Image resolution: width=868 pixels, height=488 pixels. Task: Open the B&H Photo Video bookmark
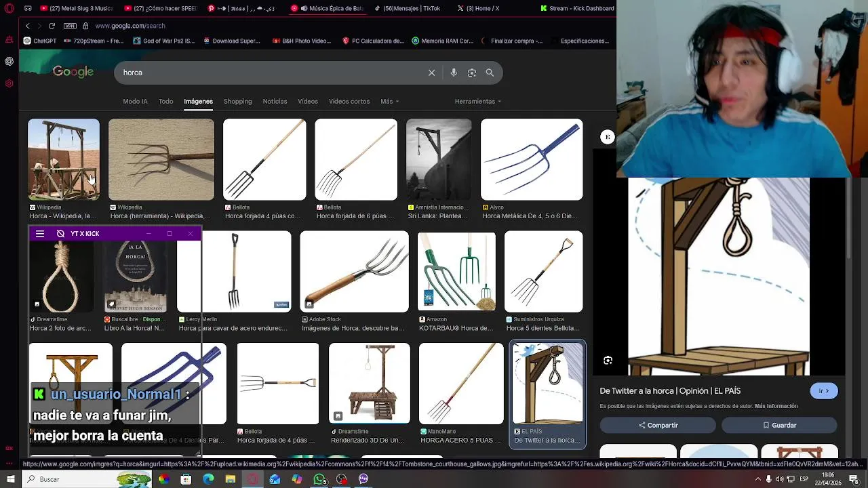click(301, 41)
